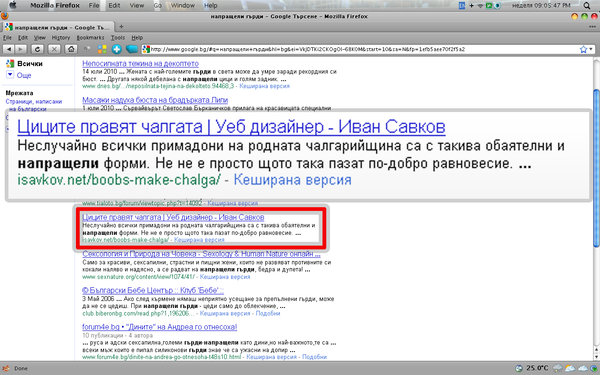Click the blue speech bubble toolbar icon
This screenshot has height=375, width=600.
click(132, 49)
